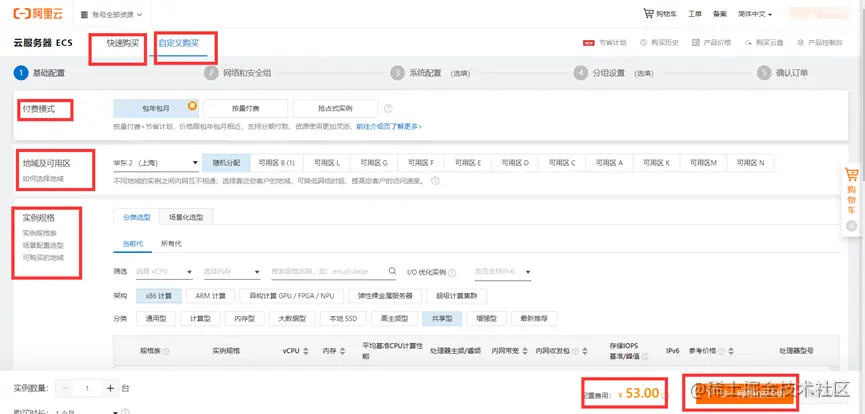Click the help icon after the region description text
Image resolution: width=865 pixels, height=414 pixels.
pyautogui.click(x=435, y=181)
